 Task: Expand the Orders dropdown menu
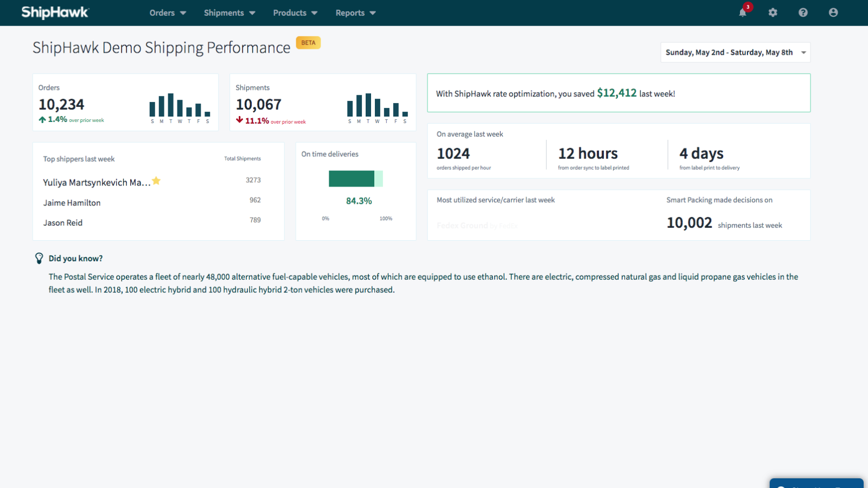tap(168, 12)
